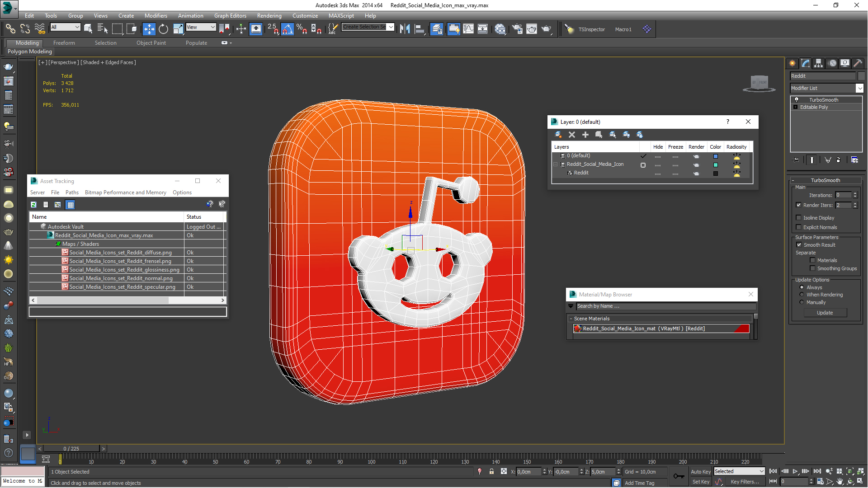Viewport: 868px width, 488px height.
Task: Toggle TurboSmooth modifier lightbulb visibility
Action: click(x=797, y=100)
